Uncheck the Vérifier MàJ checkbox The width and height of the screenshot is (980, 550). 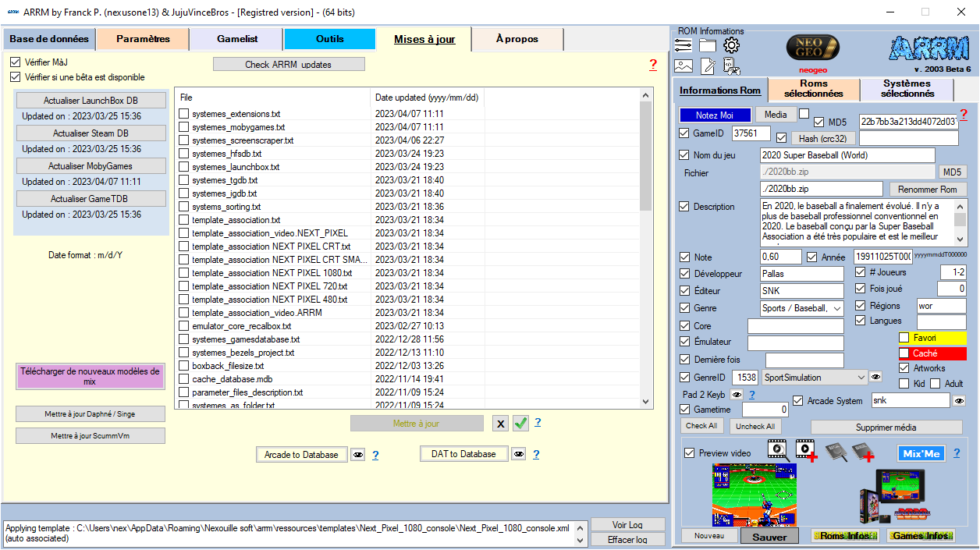coord(16,62)
